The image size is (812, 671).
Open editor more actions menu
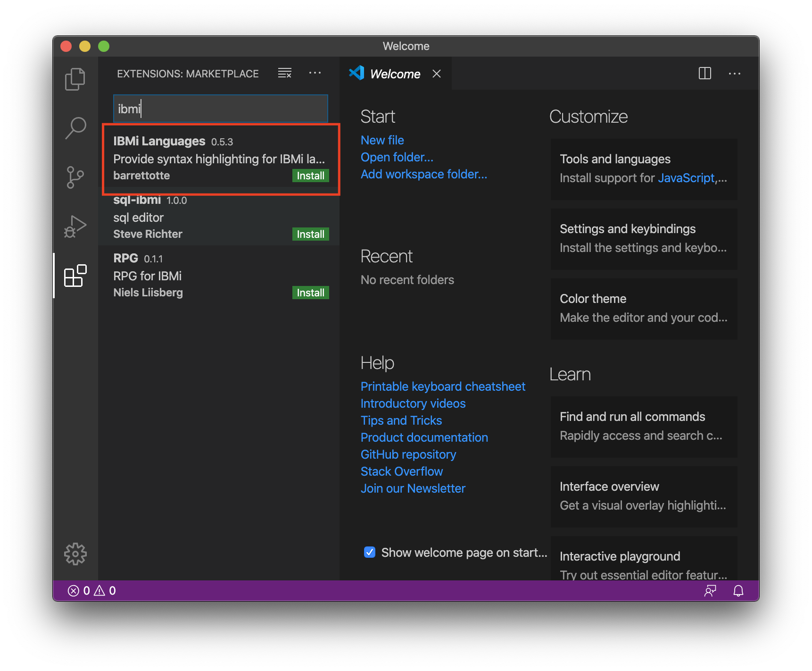pyautogui.click(x=735, y=74)
